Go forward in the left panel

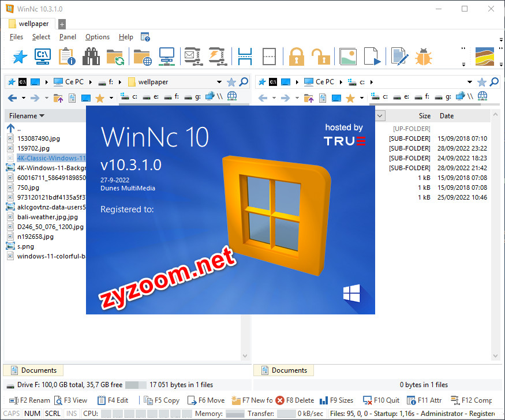coord(35,98)
